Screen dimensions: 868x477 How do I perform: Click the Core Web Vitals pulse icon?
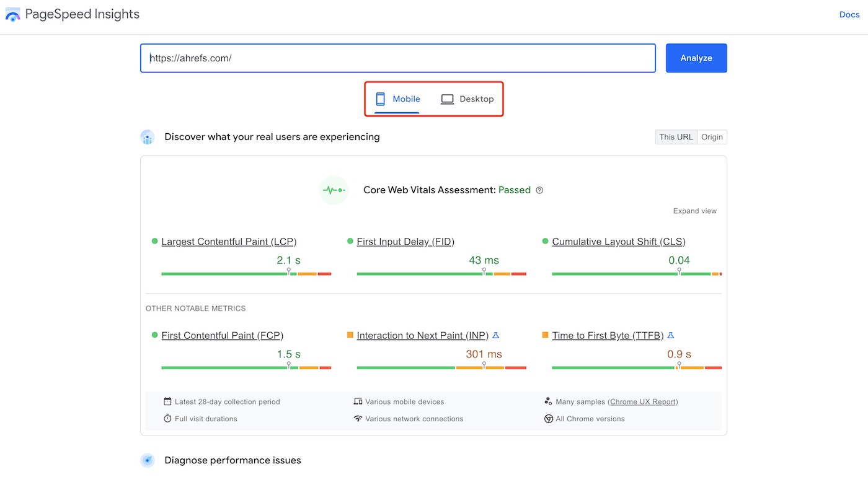pos(334,190)
